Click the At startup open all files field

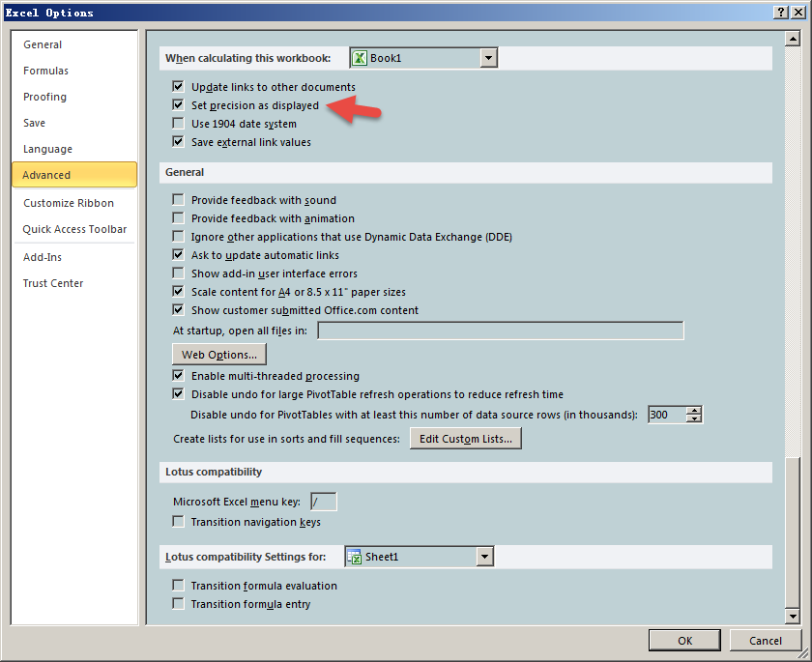pos(501,331)
